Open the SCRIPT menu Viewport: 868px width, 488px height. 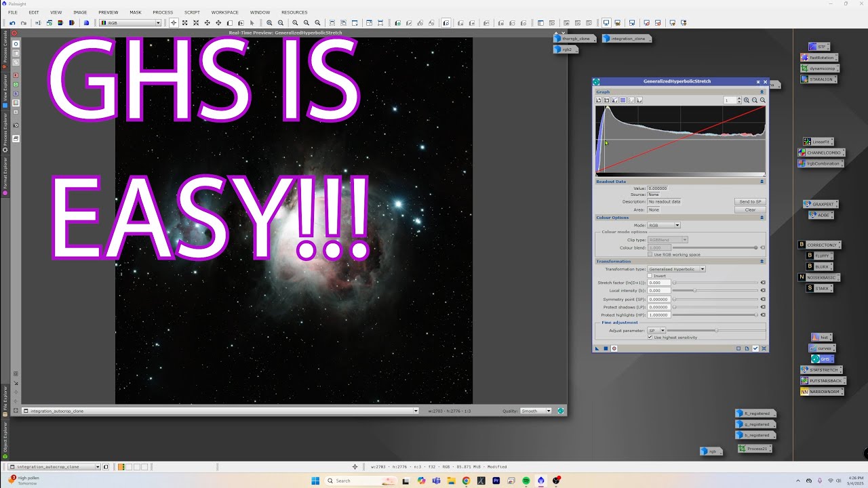pyautogui.click(x=192, y=12)
